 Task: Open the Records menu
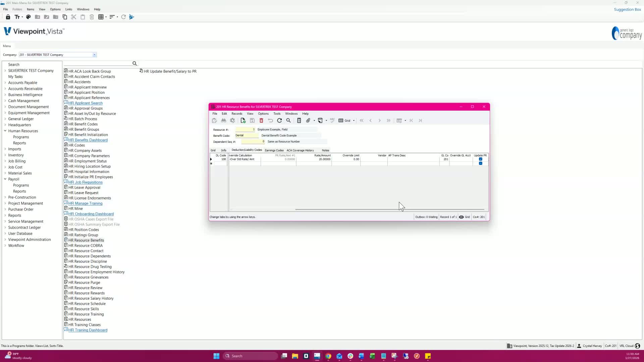pos(237,114)
